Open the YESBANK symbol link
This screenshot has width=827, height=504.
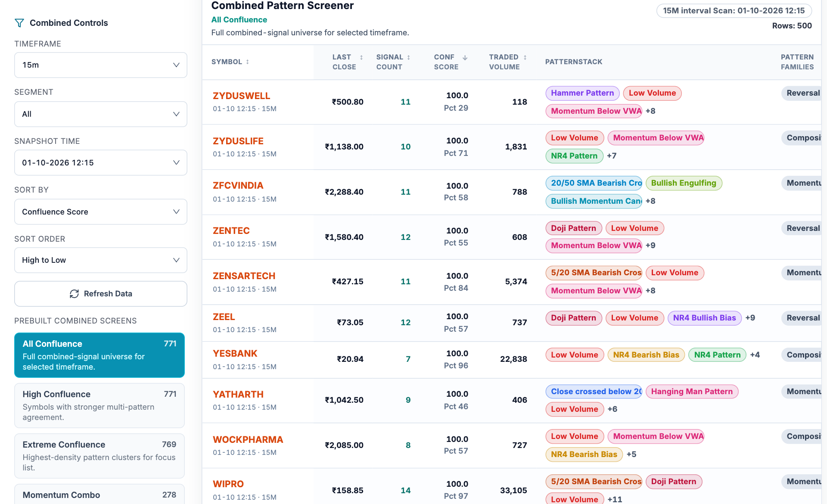(x=235, y=354)
